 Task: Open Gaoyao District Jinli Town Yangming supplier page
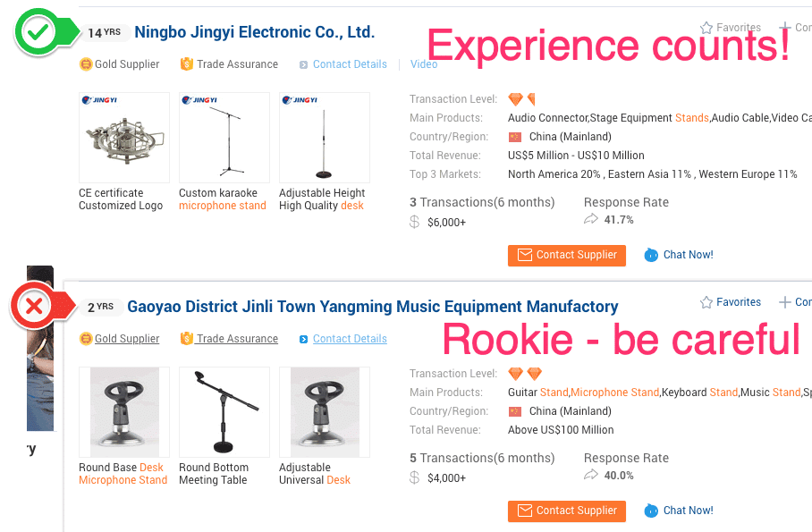(x=372, y=307)
